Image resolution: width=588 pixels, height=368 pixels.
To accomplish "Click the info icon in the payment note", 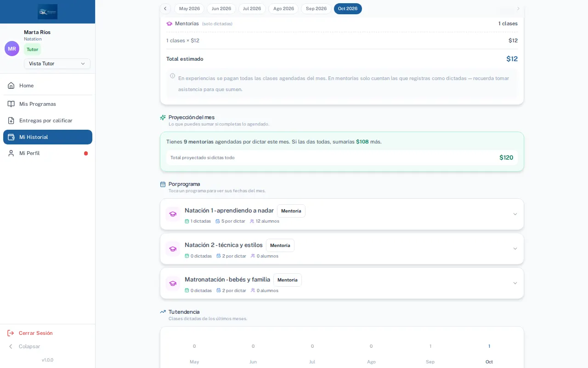I will [173, 76].
